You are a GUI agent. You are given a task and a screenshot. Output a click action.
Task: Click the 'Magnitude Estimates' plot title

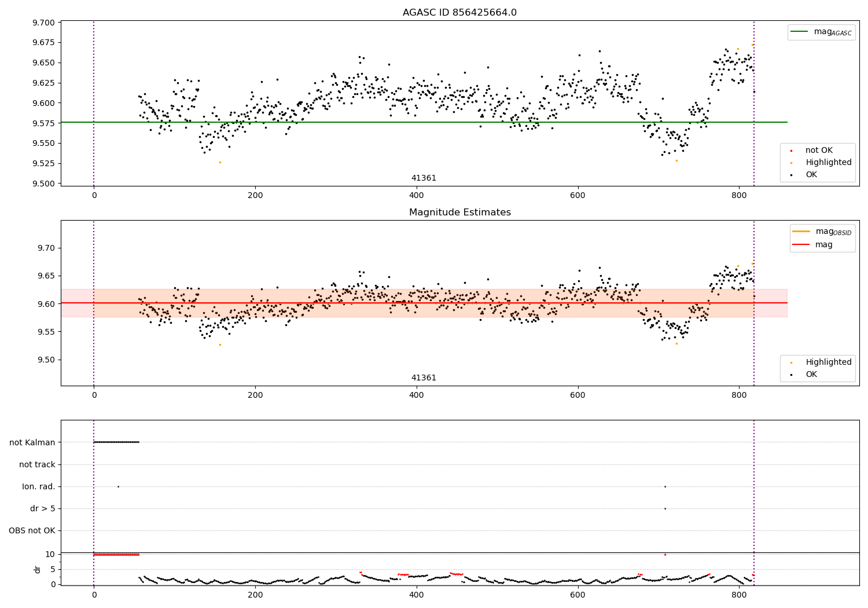click(459, 213)
